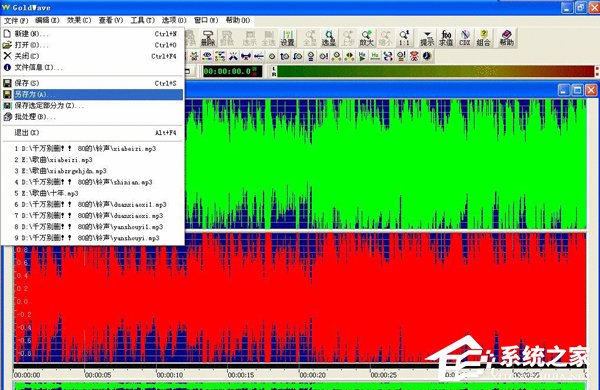Open the 设置 (Settings) toolbar icon
The width and height of the screenshot is (600, 390).
[x=287, y=38]
